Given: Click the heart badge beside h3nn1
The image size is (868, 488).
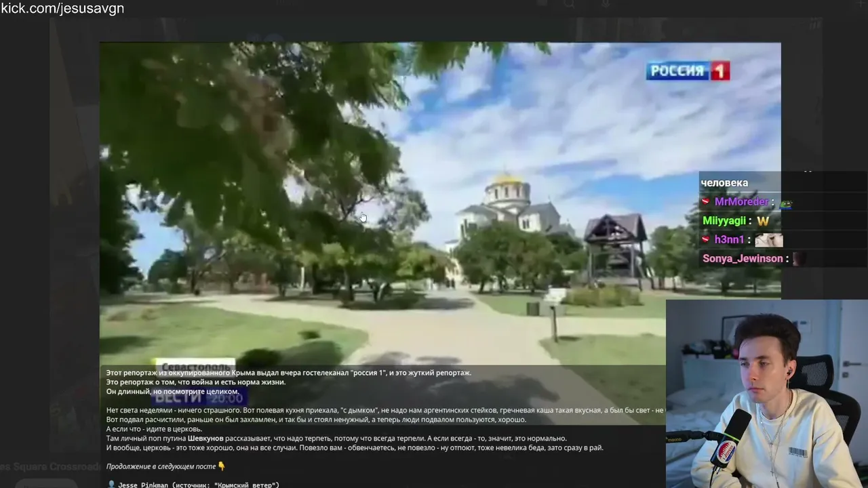Looking at the screenshot, I should point(706,240).
